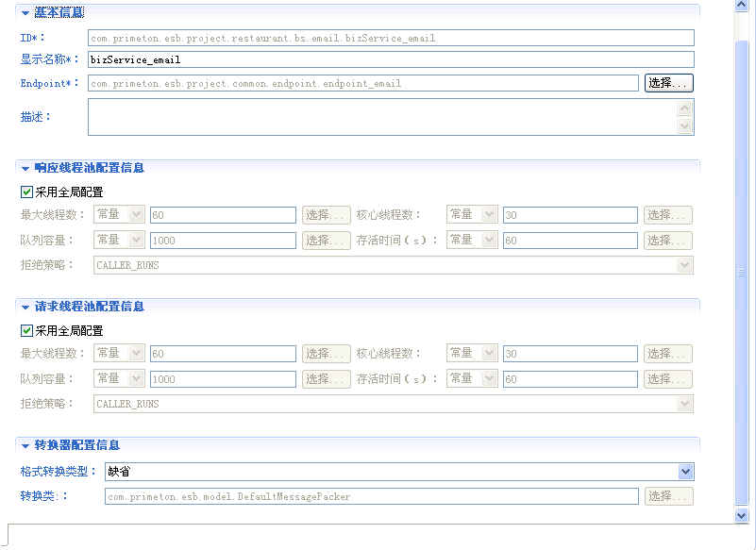The width and height of the screenshot is (756, 550).
Task: Click the 选择... button beside 转换类
Action: click(x=668, y=496)
